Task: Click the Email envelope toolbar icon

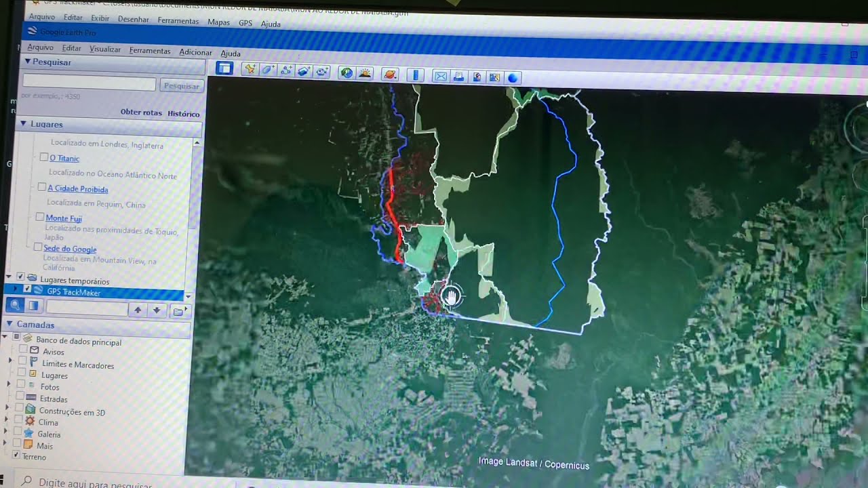Action: [x=441, y=76]
